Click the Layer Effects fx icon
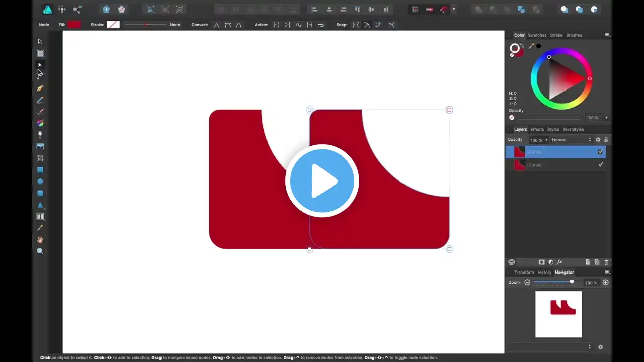The image size is (644, 362). tap(559, 262)
